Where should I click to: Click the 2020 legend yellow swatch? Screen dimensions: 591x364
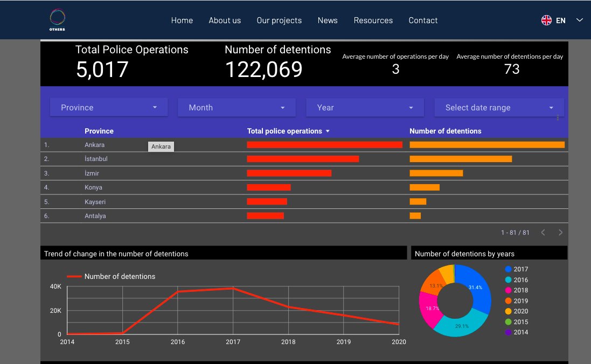508,311
